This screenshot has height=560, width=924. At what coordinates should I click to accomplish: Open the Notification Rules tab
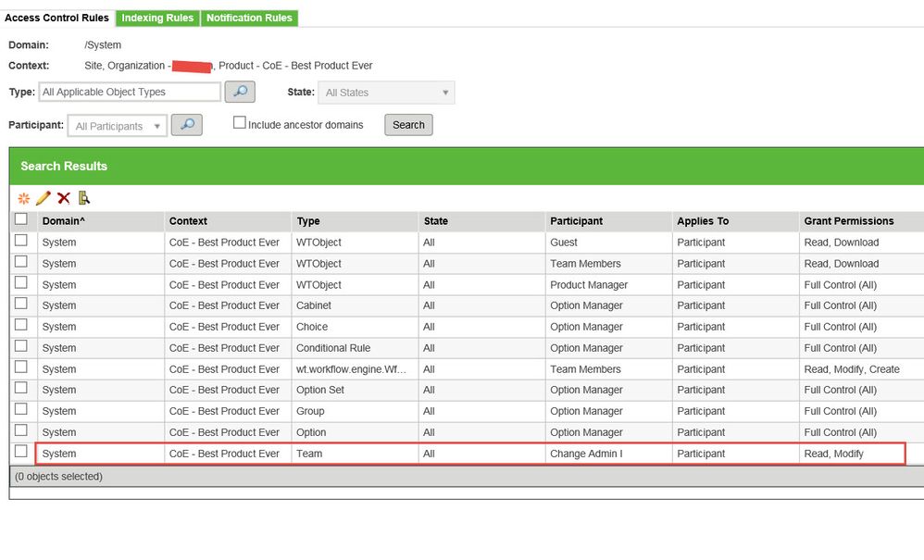(x=249, y=18)
